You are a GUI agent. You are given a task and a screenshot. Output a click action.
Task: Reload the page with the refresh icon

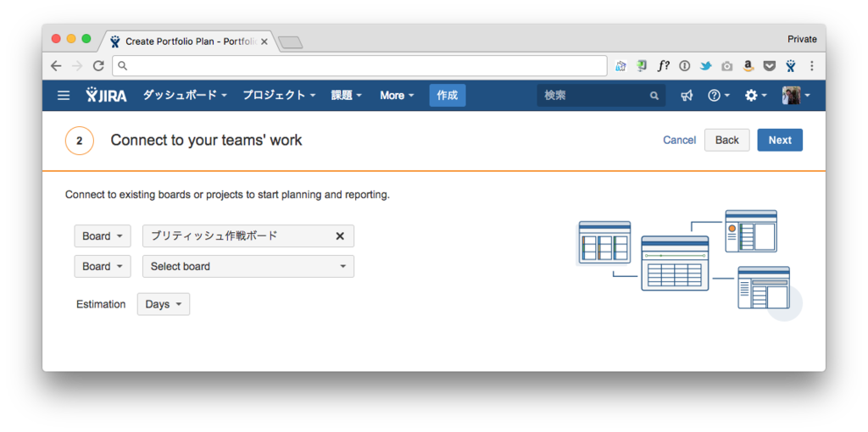point(98,66)
